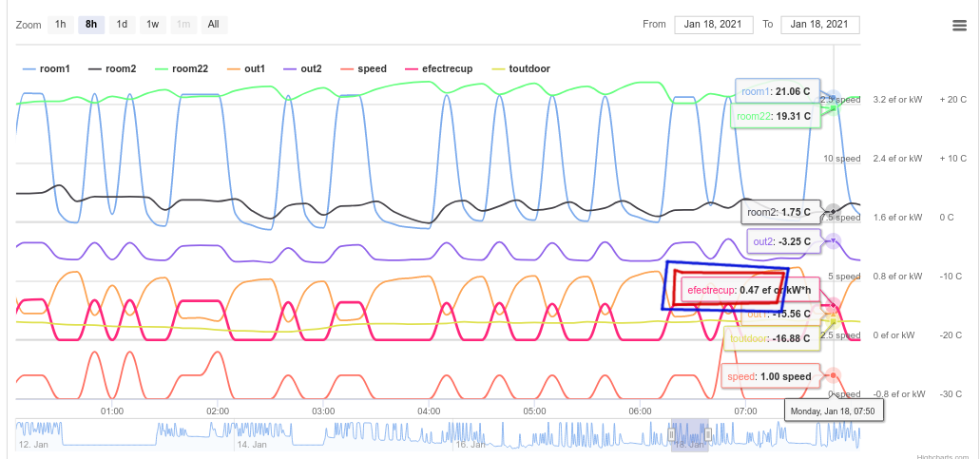Click the To date input field
The image size is (980, 459).
pyautogui.click(x=819, y=25)
